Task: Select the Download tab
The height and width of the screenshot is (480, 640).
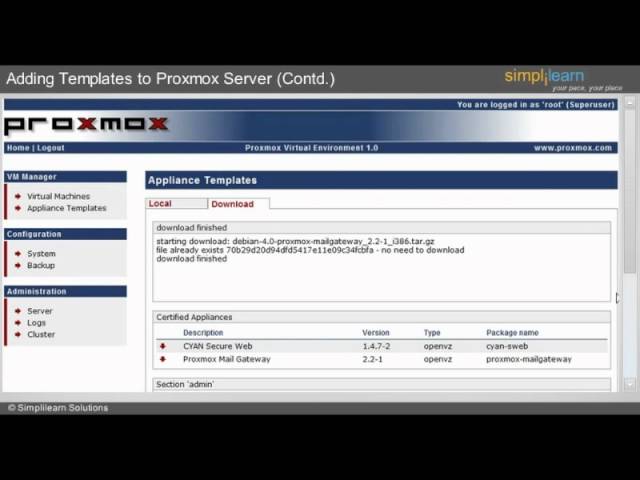Action: (x=238, y=204)
